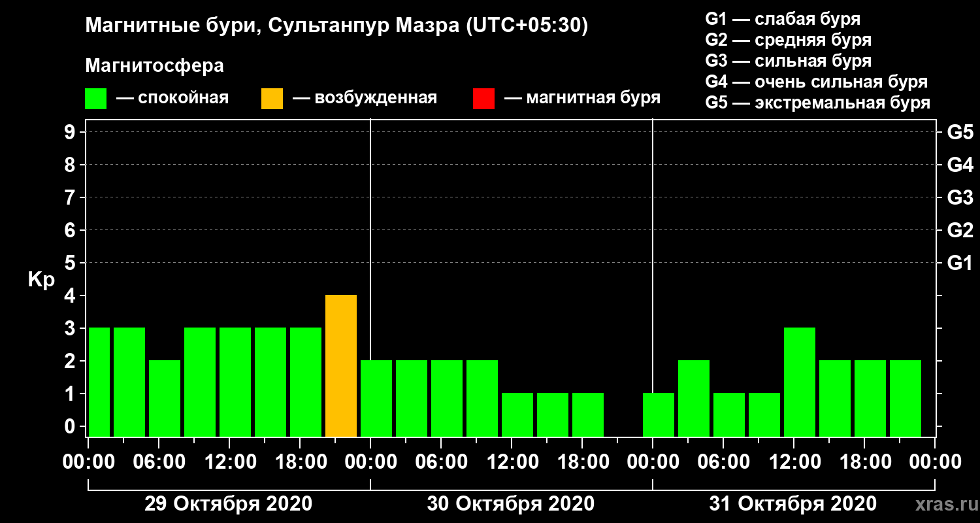Image resolution: width=980 pixels, height=523 pixels.
Task: Click the 'G2' tick label on the right axis
Action: pyautogui.click(x=960, y=230)
